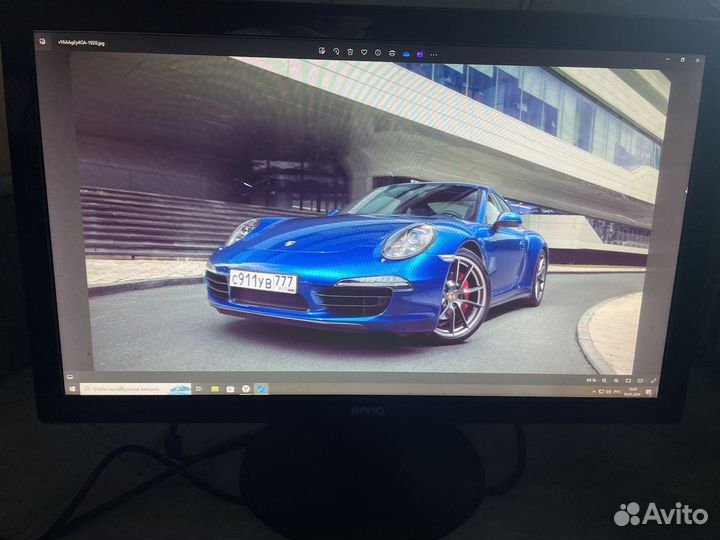Open the three-dots See more menu
Image resolution: width=720 pixels, height=540 pixels.
(x=434, y=55)
